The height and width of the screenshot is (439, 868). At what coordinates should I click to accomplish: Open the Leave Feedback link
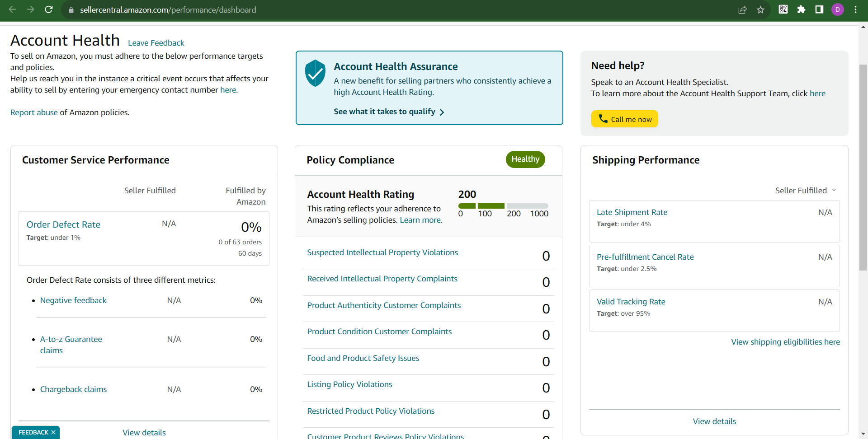pyautogui.click(x=156, y=43)
